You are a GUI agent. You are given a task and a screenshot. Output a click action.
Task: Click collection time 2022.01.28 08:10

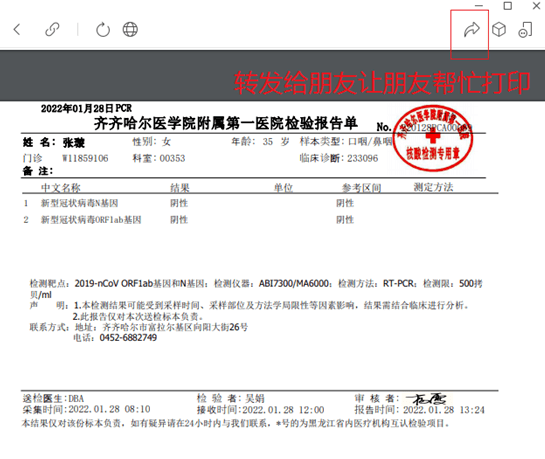point(109,409)
